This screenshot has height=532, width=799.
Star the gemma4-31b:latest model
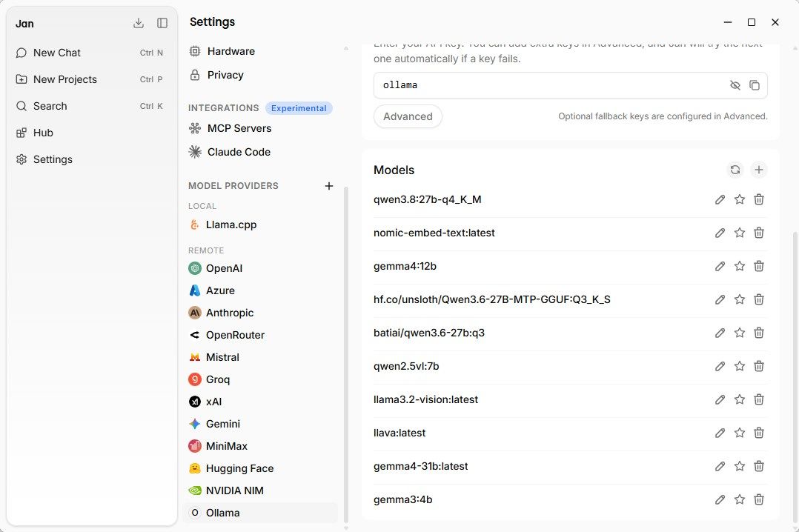pyautogui.click(x=740, y=466)
